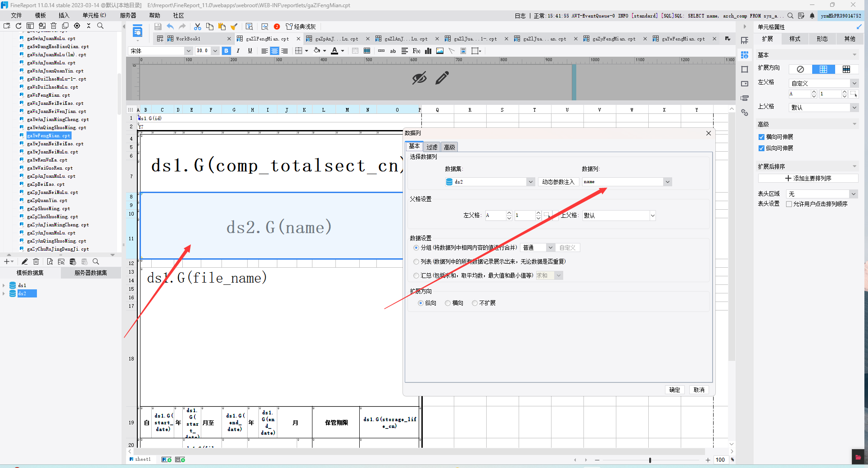Insert a formula with the F(x) icon

click(x=416, y=51)
